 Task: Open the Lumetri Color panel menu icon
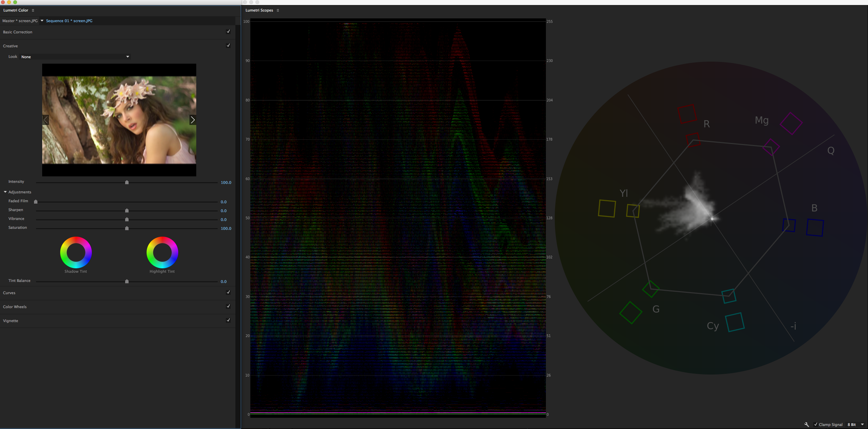point(33,11)
